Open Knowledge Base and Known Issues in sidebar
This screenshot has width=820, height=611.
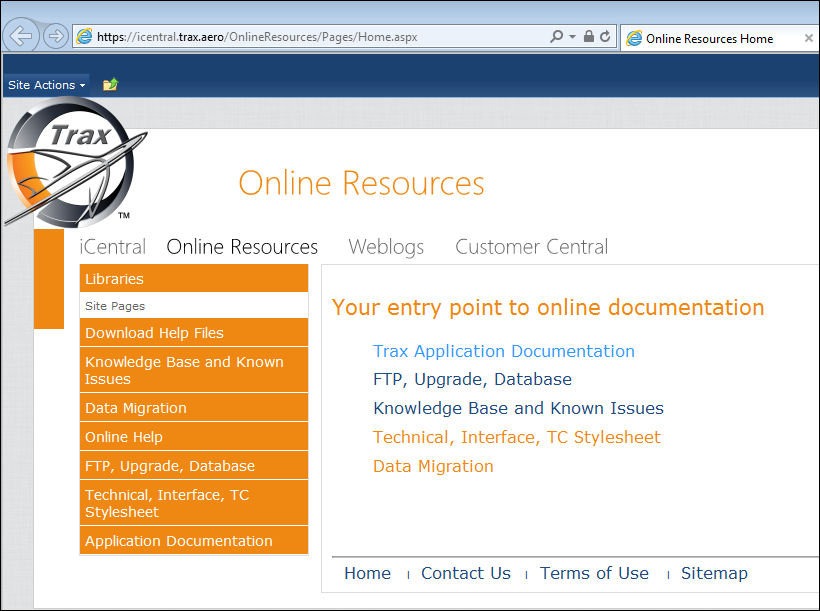tap(194, 370)
